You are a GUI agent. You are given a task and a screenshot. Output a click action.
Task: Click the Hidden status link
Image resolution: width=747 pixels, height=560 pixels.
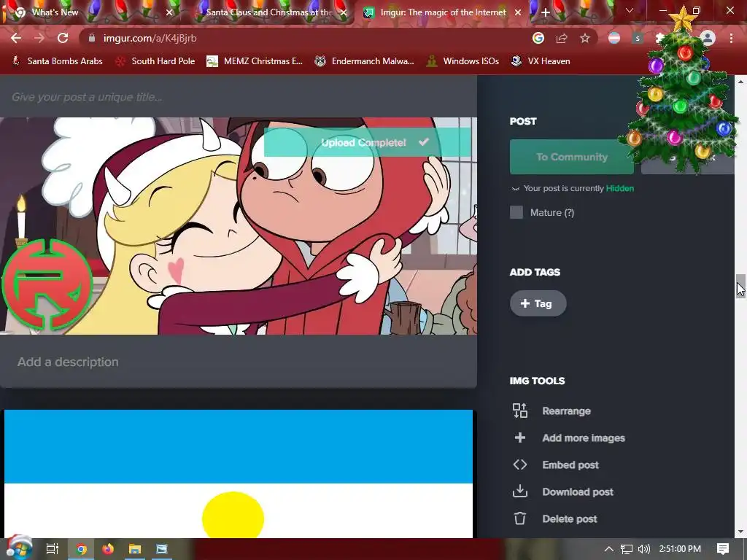[x=619, y=188]
